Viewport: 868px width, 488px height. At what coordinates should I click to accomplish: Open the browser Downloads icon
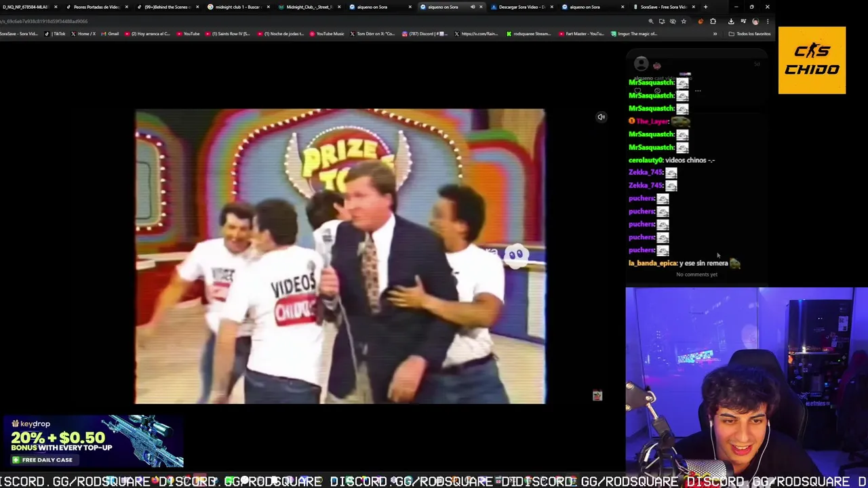coord(731,21)
